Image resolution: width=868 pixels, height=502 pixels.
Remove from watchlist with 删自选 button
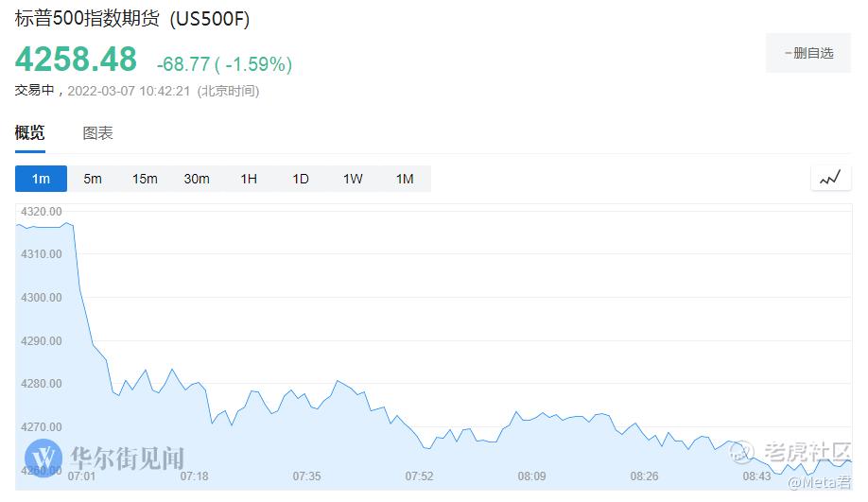(809, 53)
